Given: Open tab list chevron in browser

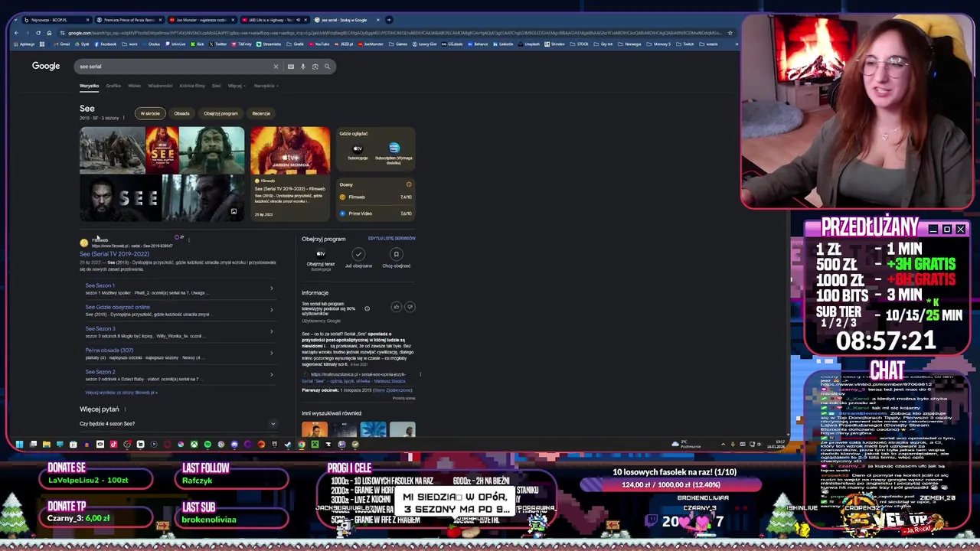Looking at the screenshot, I should (x=16, y=20).
